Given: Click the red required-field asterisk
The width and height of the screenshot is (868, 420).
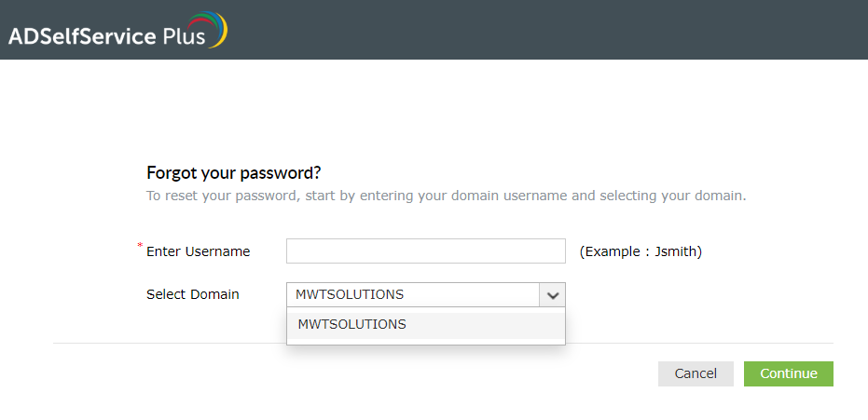Looking at the screenshot, I should pos(141,247).
